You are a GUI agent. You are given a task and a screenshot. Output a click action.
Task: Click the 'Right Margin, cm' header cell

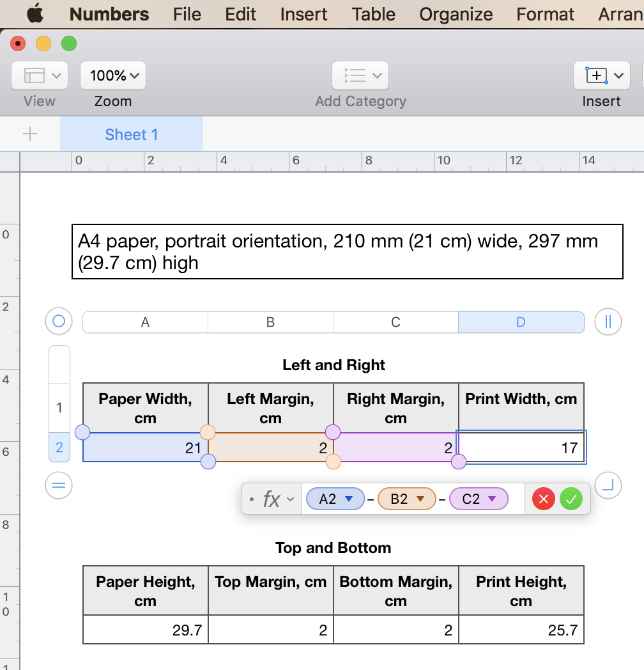[396, 408]
